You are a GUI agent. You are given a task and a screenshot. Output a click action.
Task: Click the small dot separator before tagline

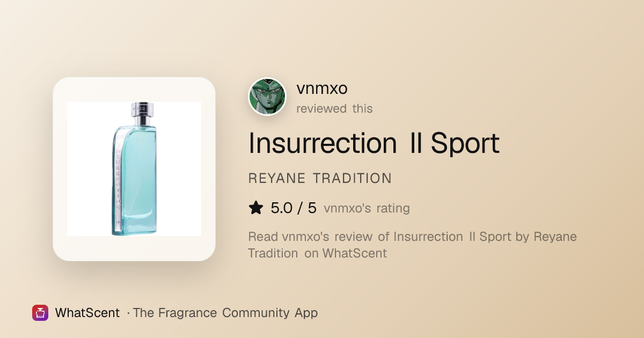pyautogui.click(x=128, y=313)
